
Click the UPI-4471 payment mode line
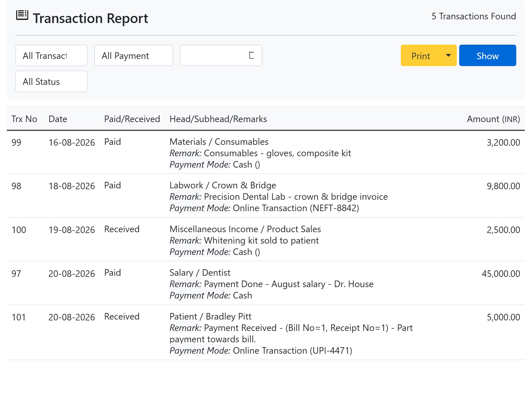tap(261, 351)
